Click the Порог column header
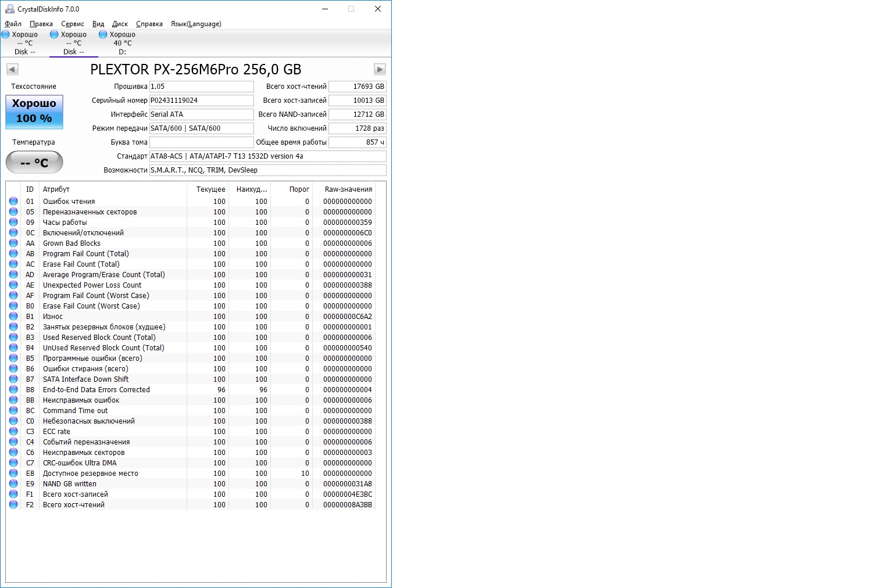Screen dimensions: 893x588 coord(292,189)
